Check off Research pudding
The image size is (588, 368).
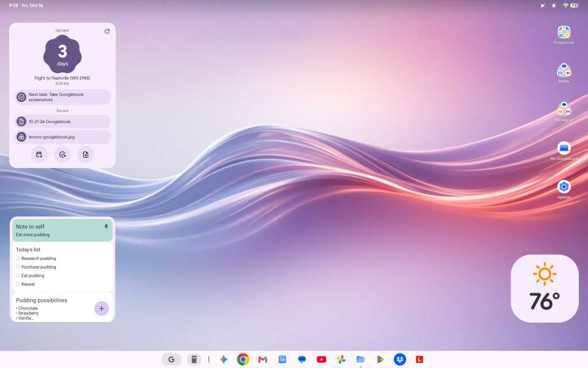click(x=18, y=259)
